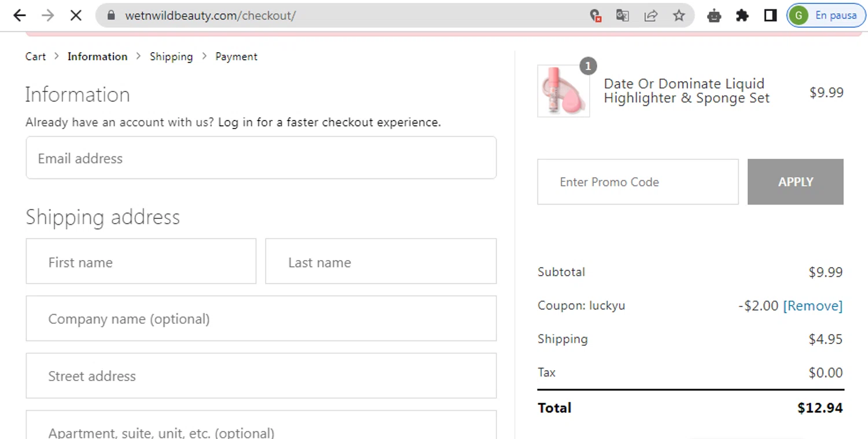Select the Payment breadcrumb step

pyautogui.click(x=236, y=56)
